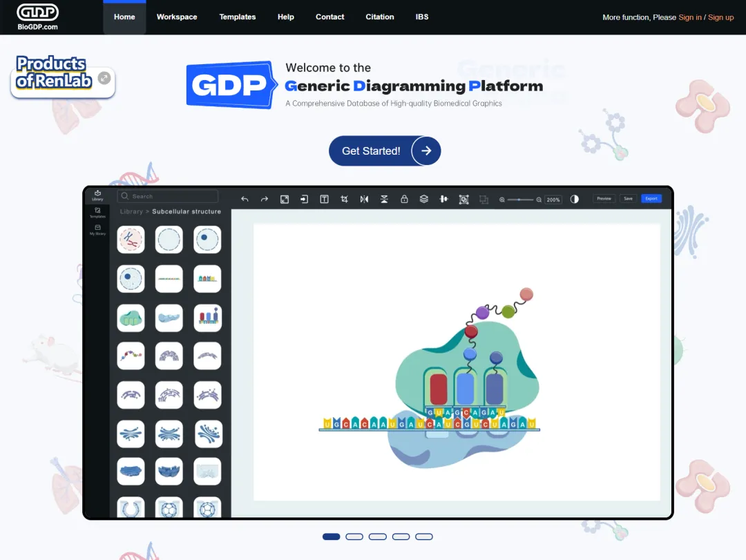Click the fit-to-canvas expand icon
This screenshot has height=560, width=746.
tap(285, 200)
